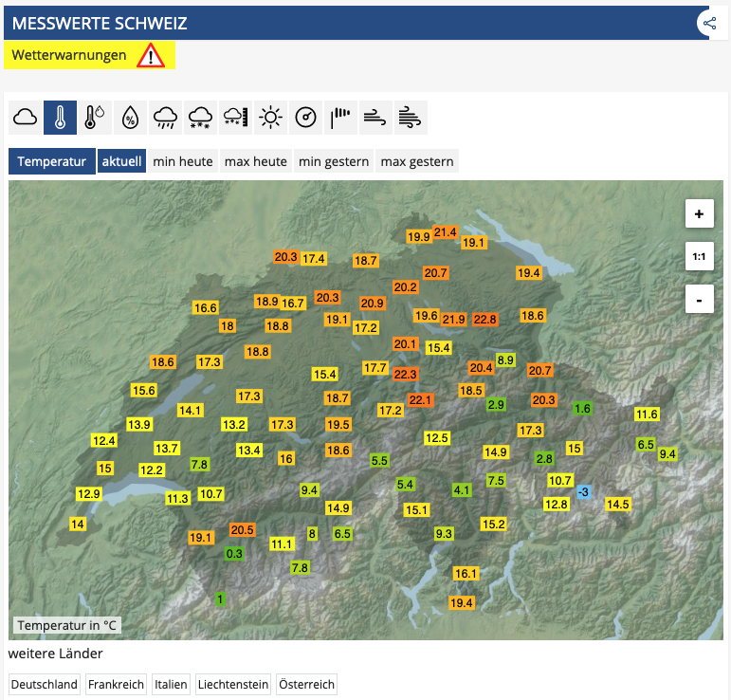Reset map zoom with 1:1 button

tap(700, 256)
